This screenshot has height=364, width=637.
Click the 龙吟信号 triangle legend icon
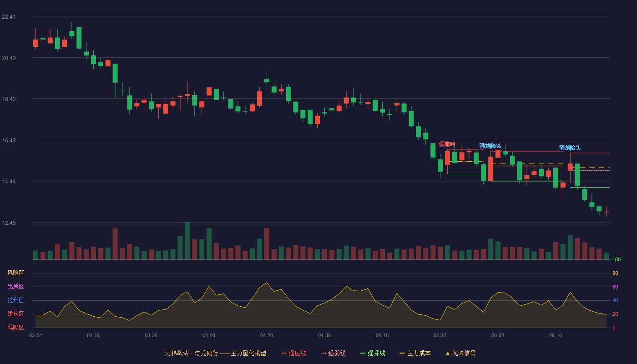click(448, 353)
